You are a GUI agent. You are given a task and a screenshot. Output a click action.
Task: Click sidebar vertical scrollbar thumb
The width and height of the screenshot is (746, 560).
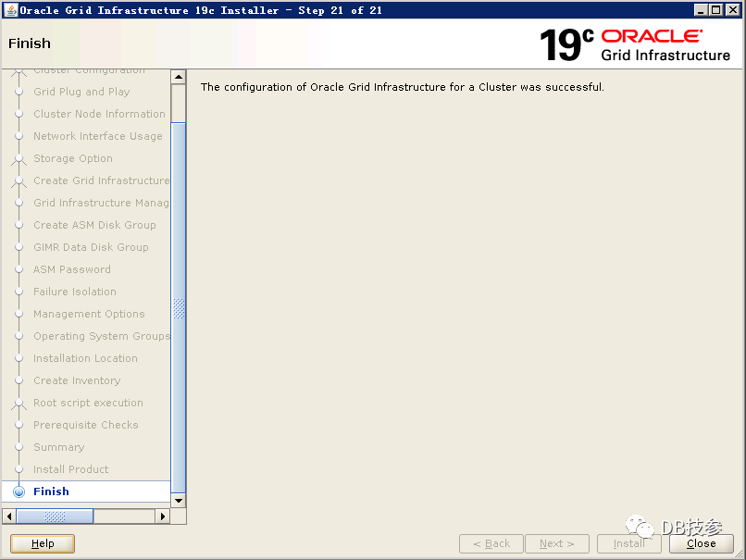tap(179, 308)
